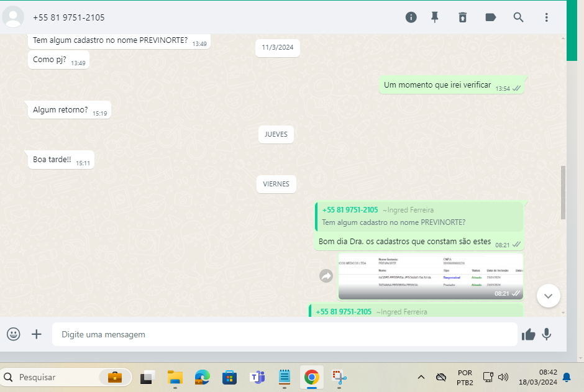This screenshot has height=392, width=584.
Task: Start voice recording with microphone icon
Action: pos(546,334)
